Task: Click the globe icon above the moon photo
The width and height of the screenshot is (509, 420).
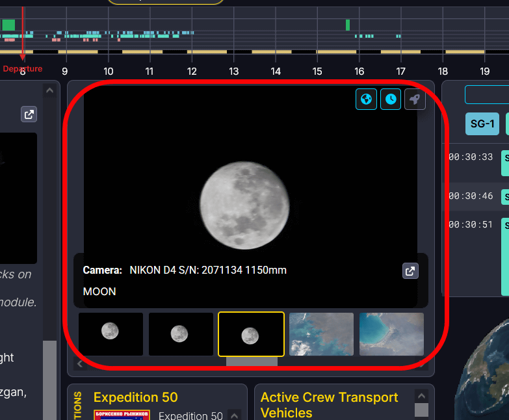Action: point(367,99)
